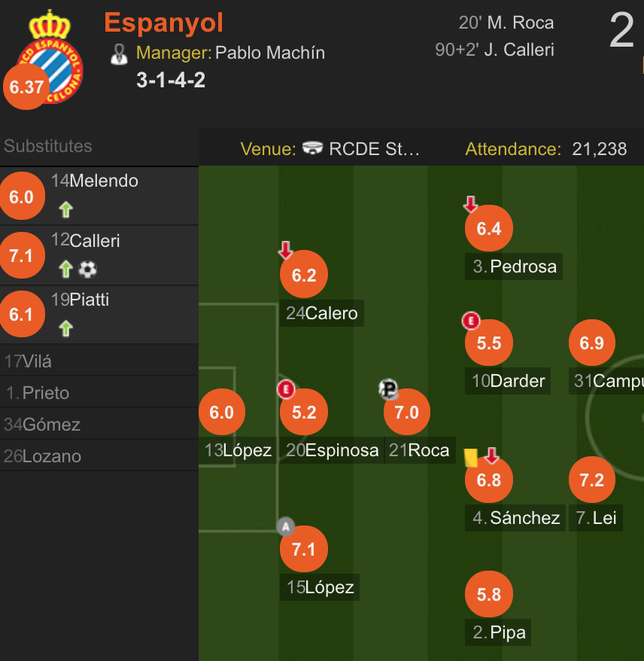This screenshot has width=644, height=661.
Task: Click the assist A badge above 15 López
Action: [x=286, y=526]
